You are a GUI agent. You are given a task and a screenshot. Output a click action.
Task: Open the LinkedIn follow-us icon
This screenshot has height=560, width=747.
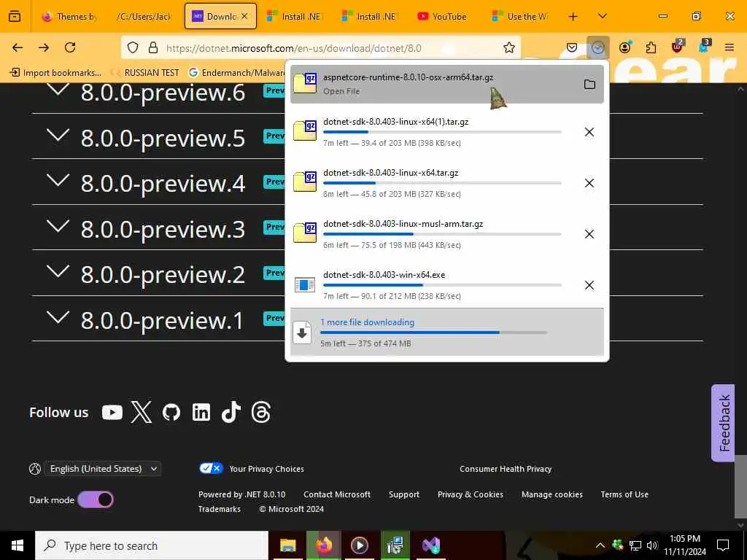[201, 413]
